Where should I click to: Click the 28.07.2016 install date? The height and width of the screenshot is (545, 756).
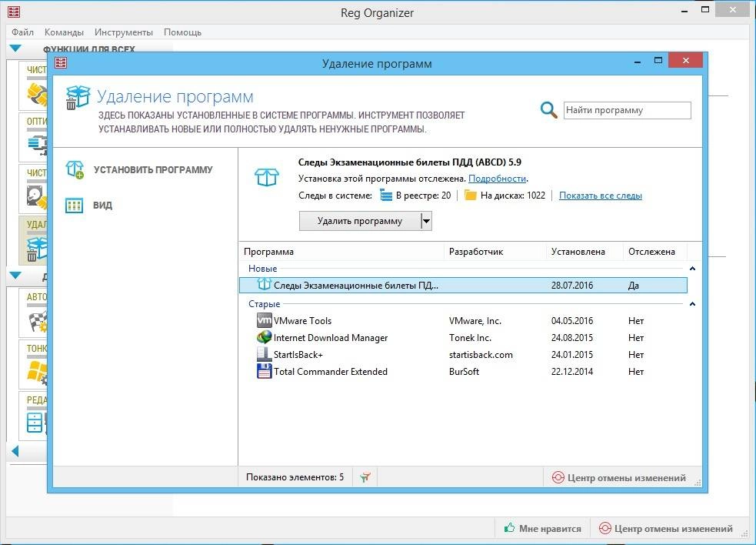click(x=572, y=286)
